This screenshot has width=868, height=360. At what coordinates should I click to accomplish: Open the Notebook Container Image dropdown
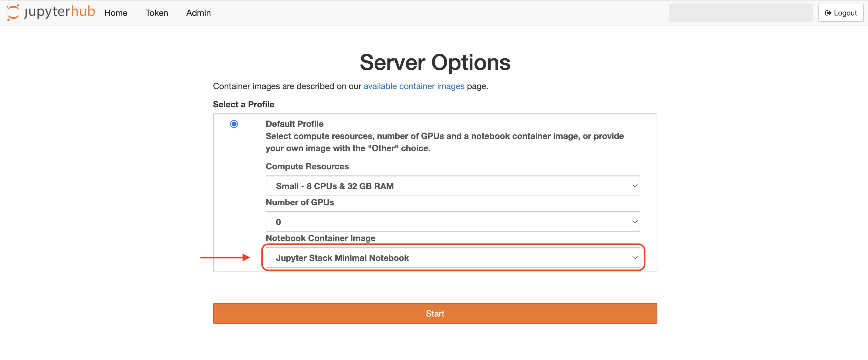pos(453,258)
